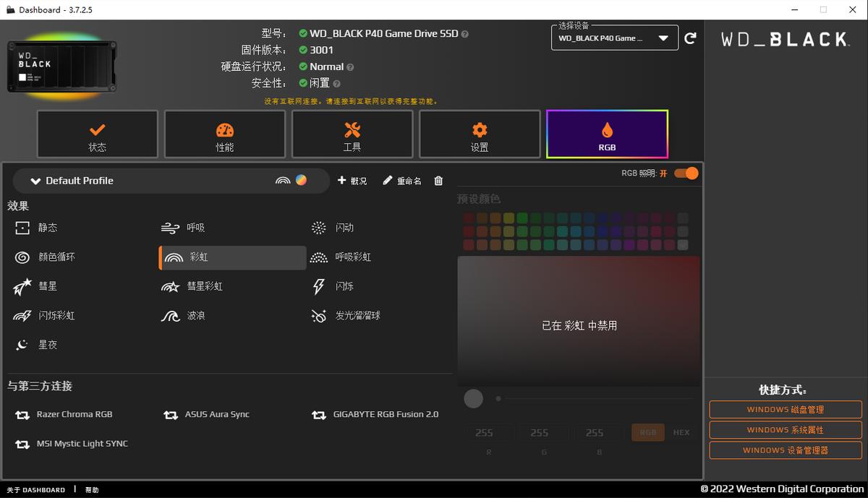Connect to Razer Chroma RGB sync

(73, 414)
